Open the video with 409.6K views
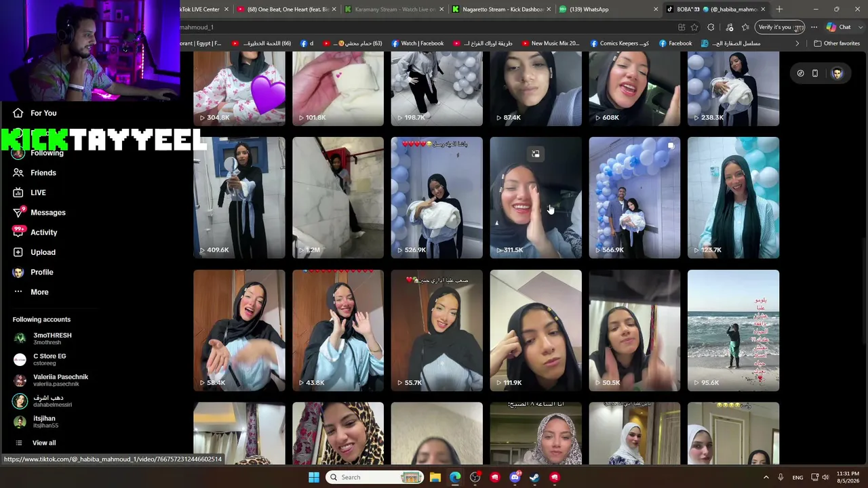Viewport: 868px width, 488px height. pos(239,198)
